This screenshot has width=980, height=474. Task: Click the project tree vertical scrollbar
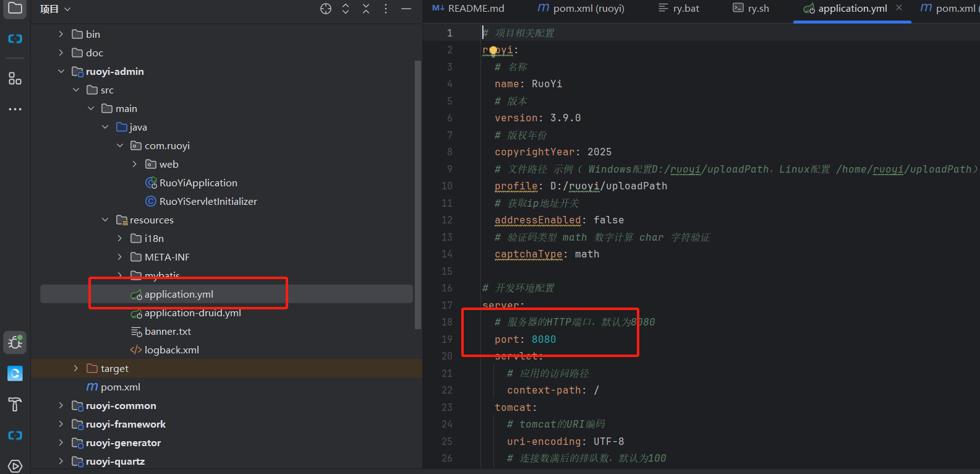point(419,195)
